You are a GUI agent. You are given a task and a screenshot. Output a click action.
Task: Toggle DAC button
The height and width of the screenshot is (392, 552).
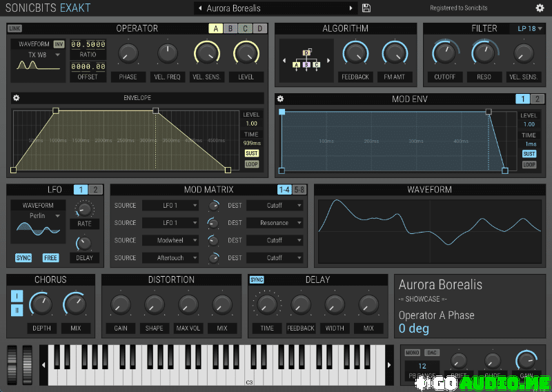point(432,353)
